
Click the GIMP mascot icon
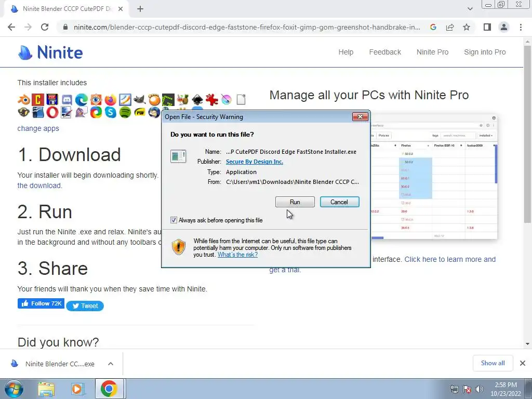pyautogui.click(x=139, y=100)
